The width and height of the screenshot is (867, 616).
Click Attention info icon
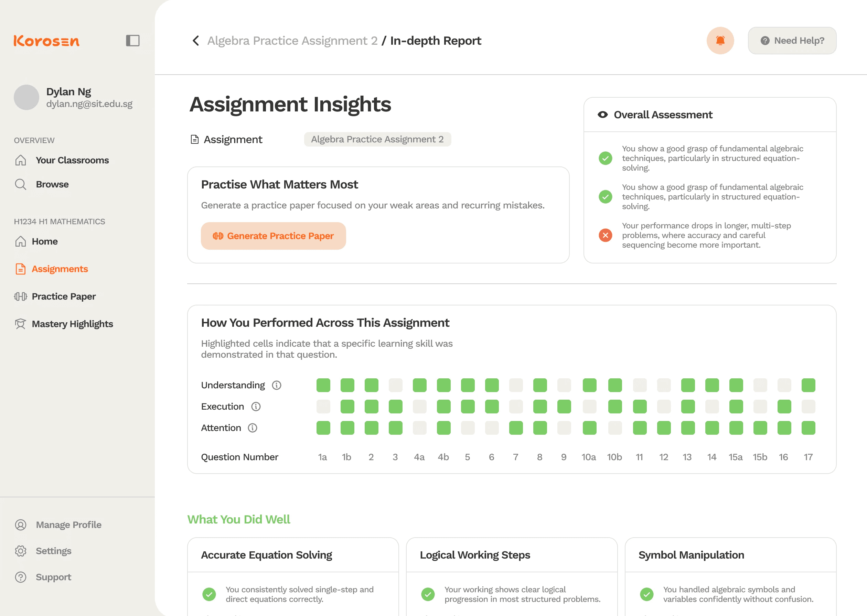pyautogui.click(x=252, y=428)
